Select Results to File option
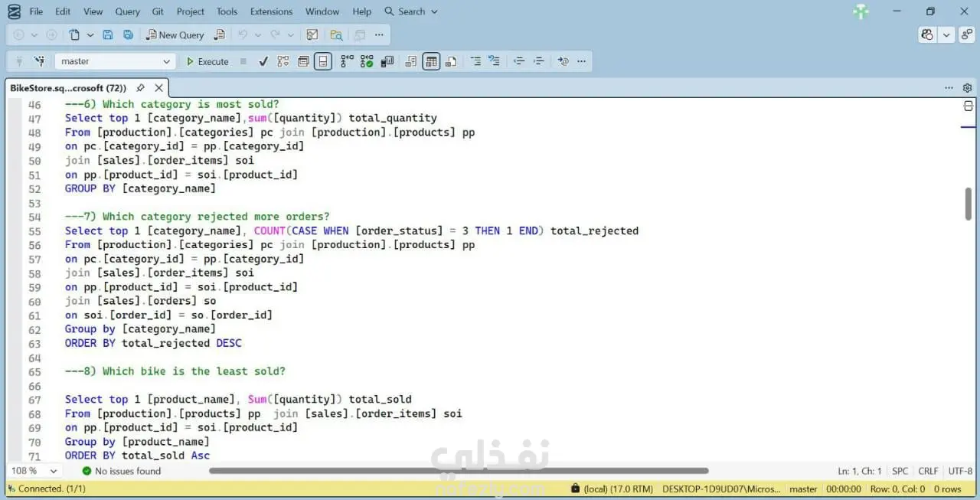The image size is (980, 500). point(451,61)
